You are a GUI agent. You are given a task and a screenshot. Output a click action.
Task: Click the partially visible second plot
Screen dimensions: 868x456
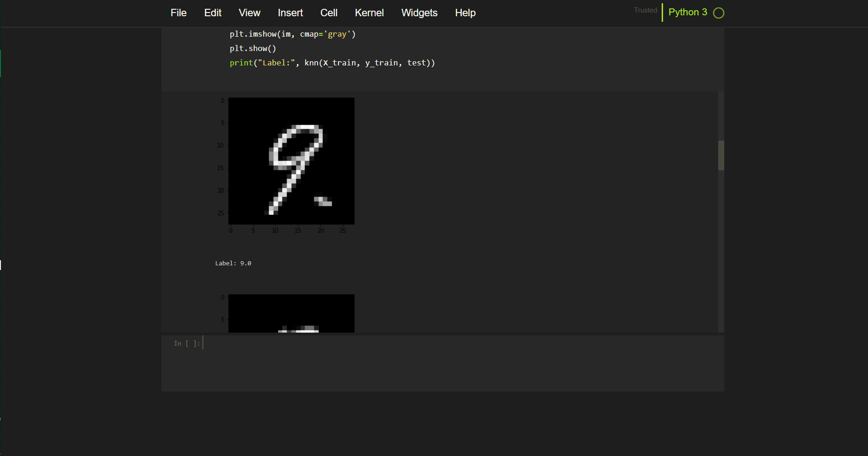[x=291, y=314]
